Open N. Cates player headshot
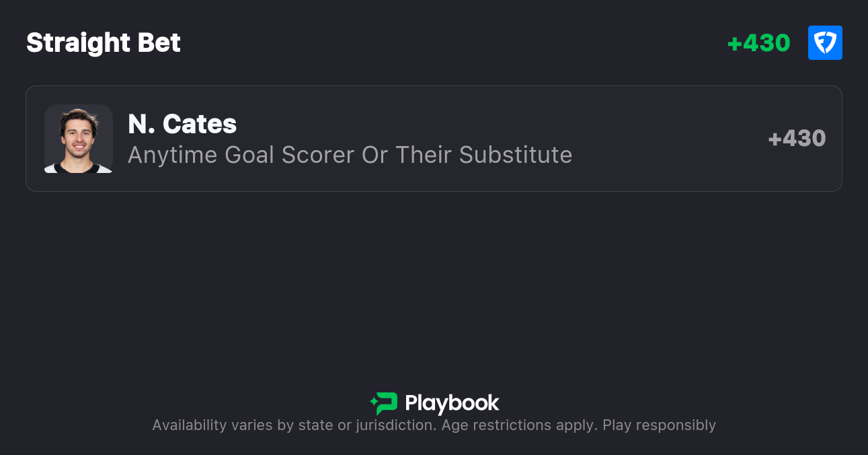This screenshot has width=868, height=455. (78, 139)
